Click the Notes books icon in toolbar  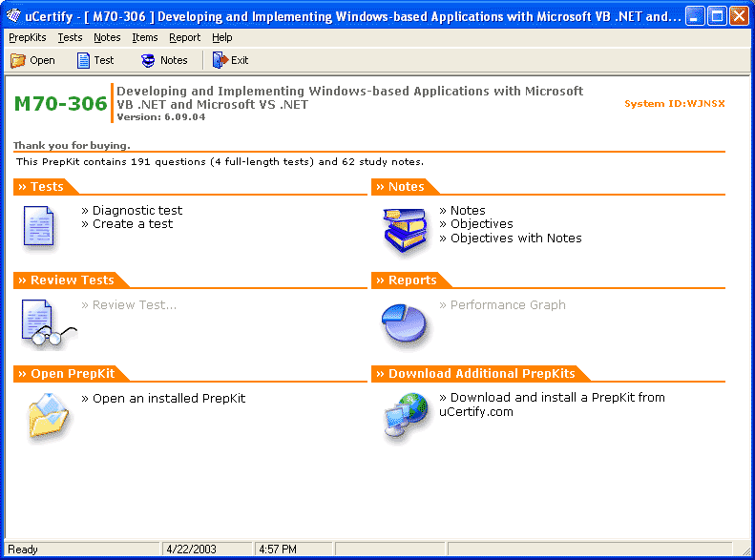(148, 60)
